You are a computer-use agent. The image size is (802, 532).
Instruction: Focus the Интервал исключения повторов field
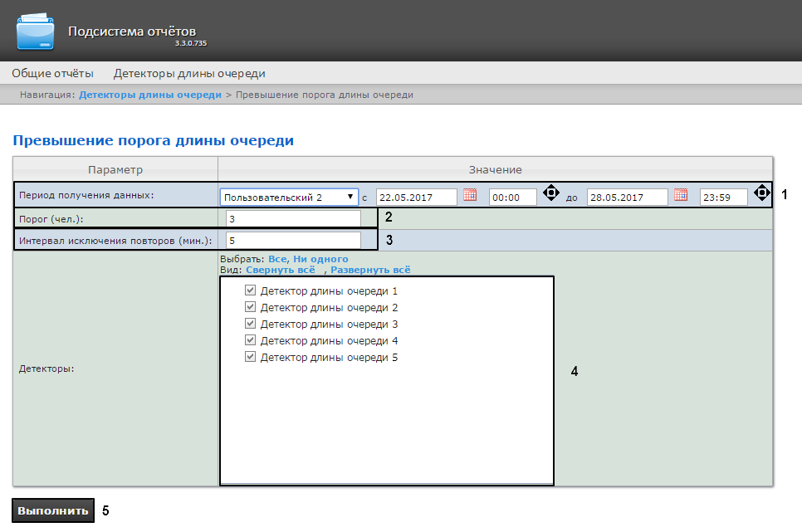293,240
